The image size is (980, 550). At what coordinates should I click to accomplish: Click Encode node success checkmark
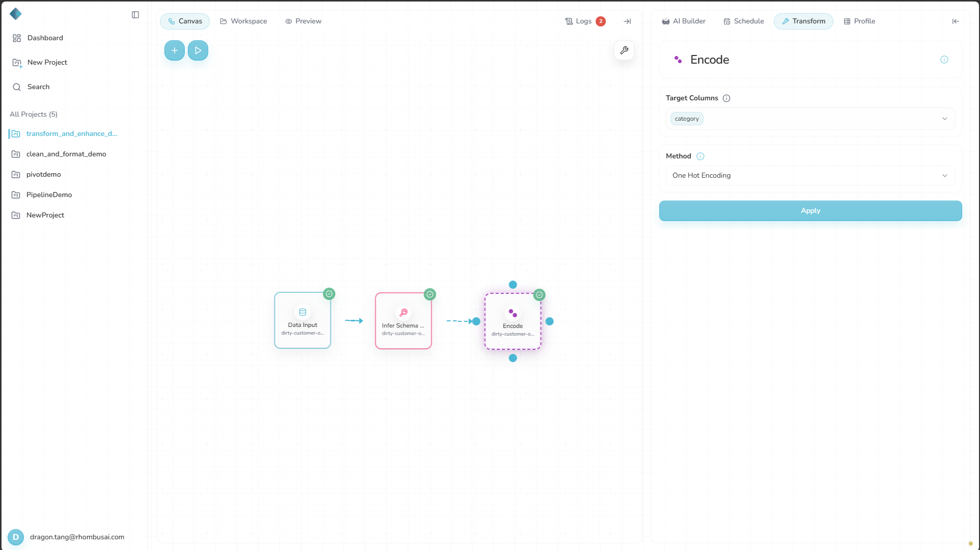[x=540, y=295]
